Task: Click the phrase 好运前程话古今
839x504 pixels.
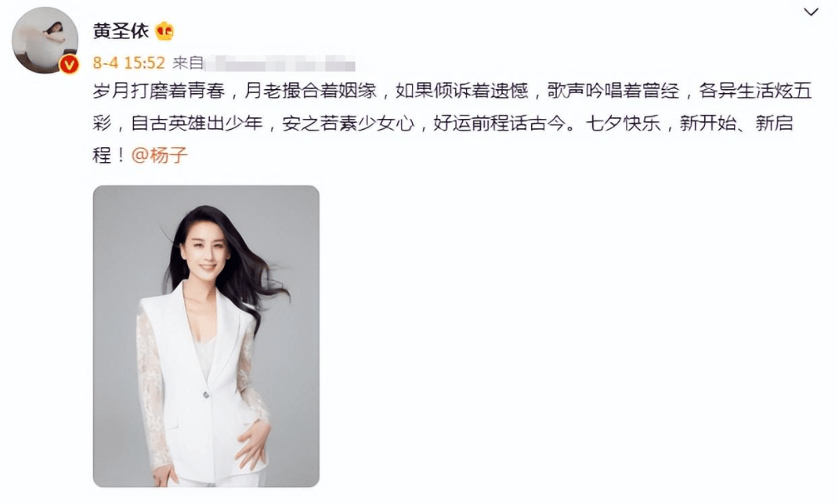Action: (499, 123)
